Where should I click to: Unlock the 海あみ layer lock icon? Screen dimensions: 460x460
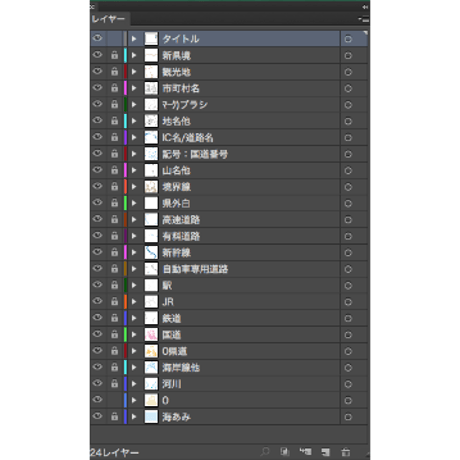tap(114, 416)
